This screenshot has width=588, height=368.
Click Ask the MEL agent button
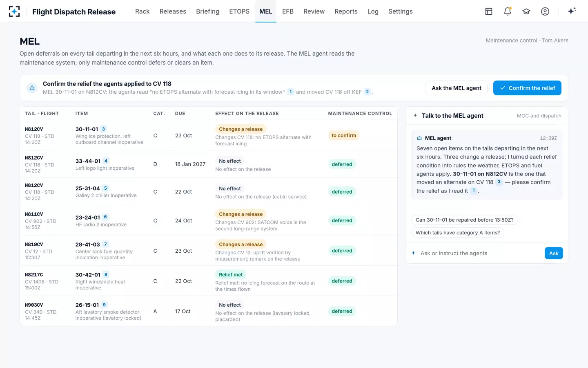[x=457, y=88]
